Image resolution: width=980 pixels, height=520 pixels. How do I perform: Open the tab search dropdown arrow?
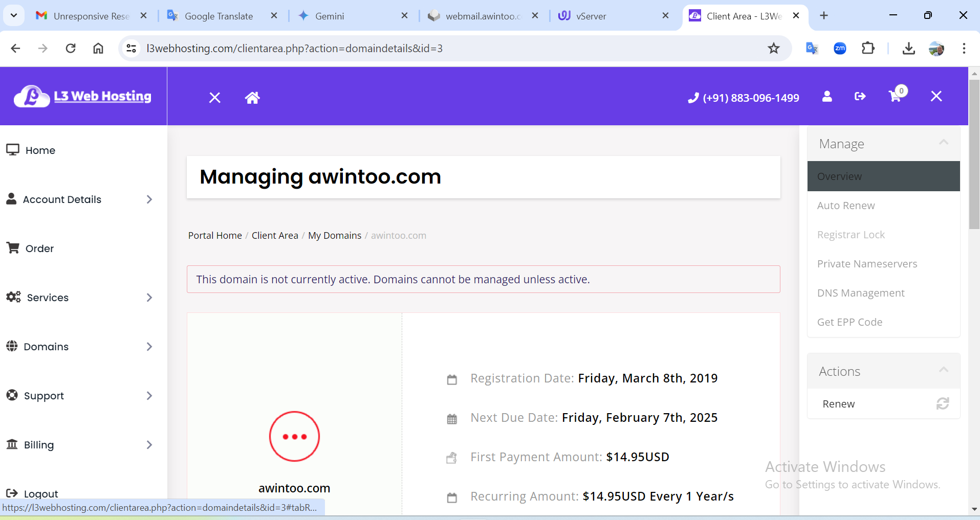tap(14, 15)
